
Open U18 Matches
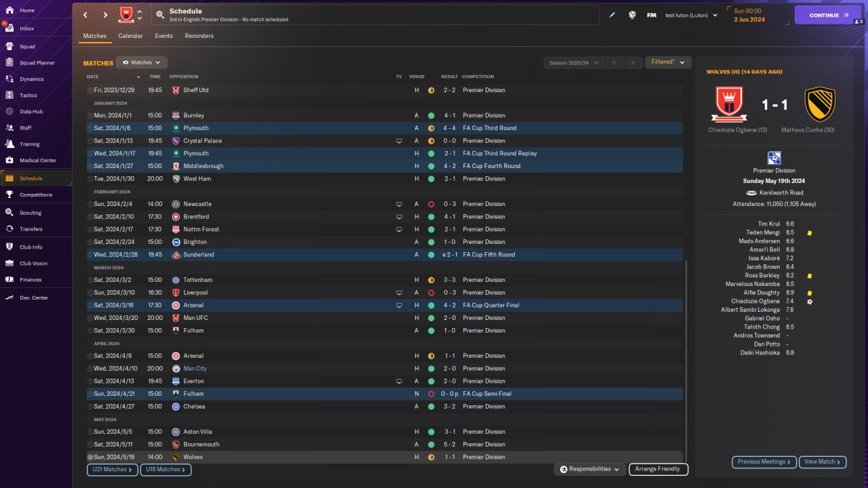point(165,469)
